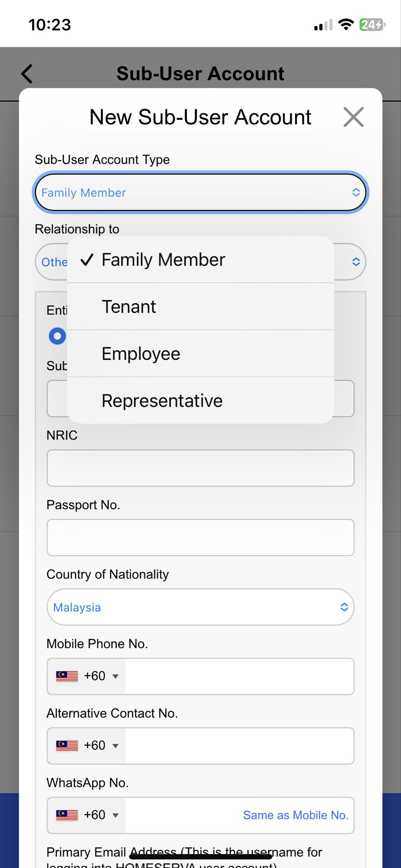
Task: Tap Malaysian flag beside WhatsApp number
Action: pyautogui.click(x=68, y=815)
